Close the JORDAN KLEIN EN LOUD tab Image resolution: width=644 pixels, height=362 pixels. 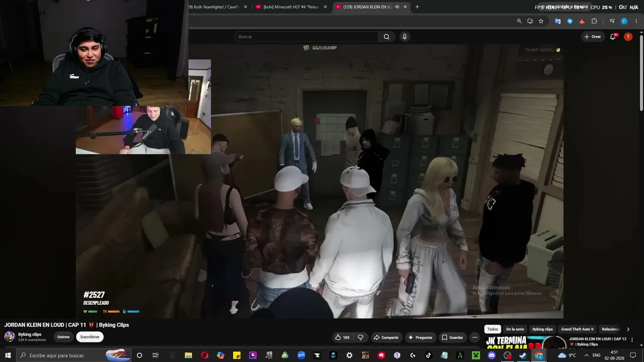click(x=406, y=7)
